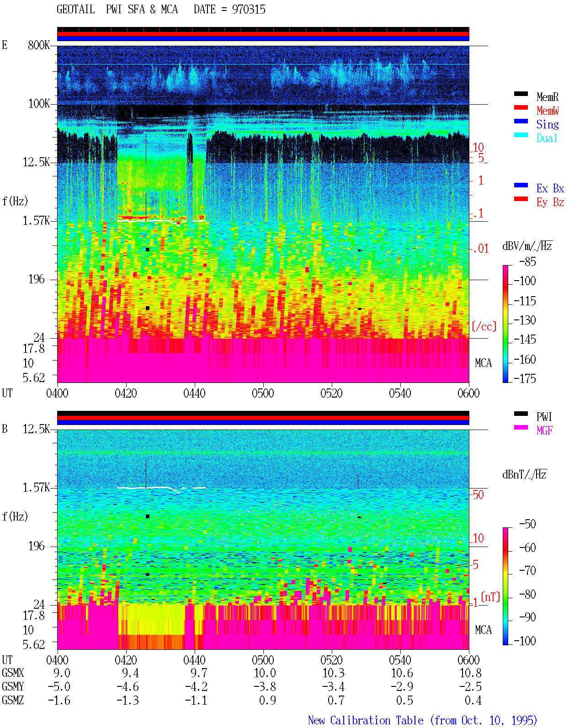Click the -130 value on E color scale
585x728 pixels.
525,320
